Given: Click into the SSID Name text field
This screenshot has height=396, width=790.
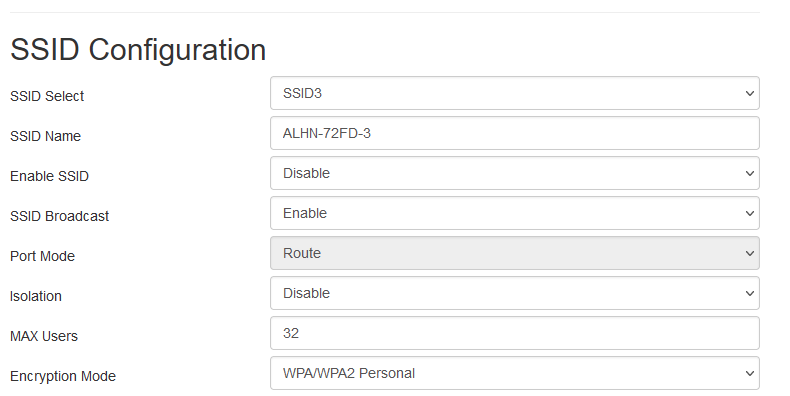Looking at the screenshot, I should click(514, 133).
